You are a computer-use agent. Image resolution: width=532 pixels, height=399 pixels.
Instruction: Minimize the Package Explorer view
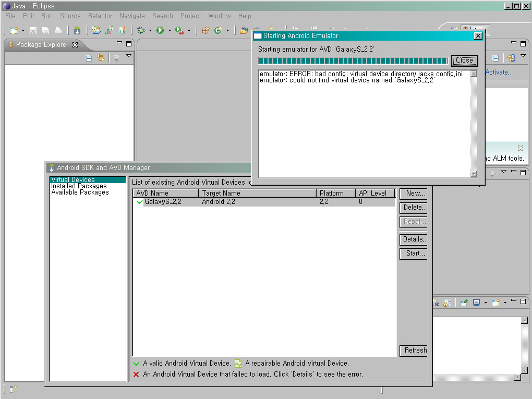(119, 43)
